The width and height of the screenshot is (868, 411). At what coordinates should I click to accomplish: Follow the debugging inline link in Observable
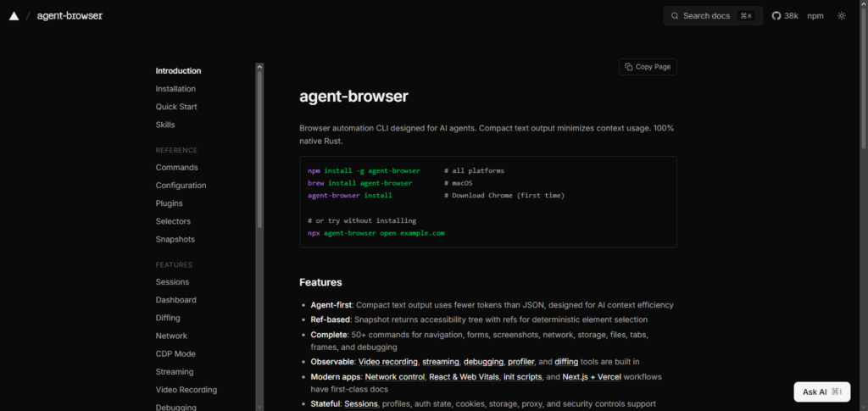pyautogui.click(x=484, y=362)
